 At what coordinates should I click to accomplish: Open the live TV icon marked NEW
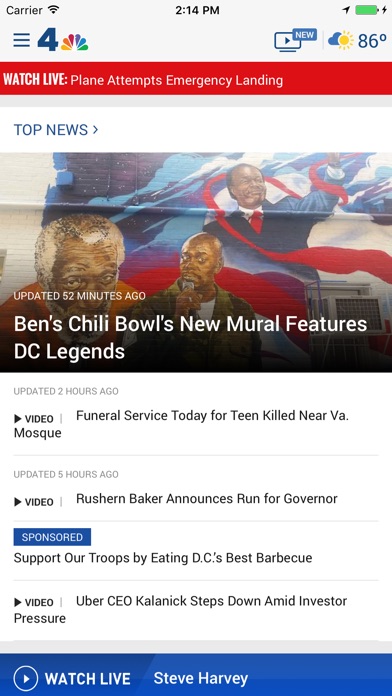coord(295,40)
